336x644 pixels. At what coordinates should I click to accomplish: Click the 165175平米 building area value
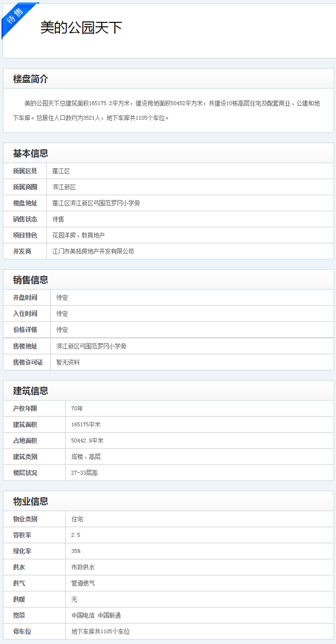(86, 425)
